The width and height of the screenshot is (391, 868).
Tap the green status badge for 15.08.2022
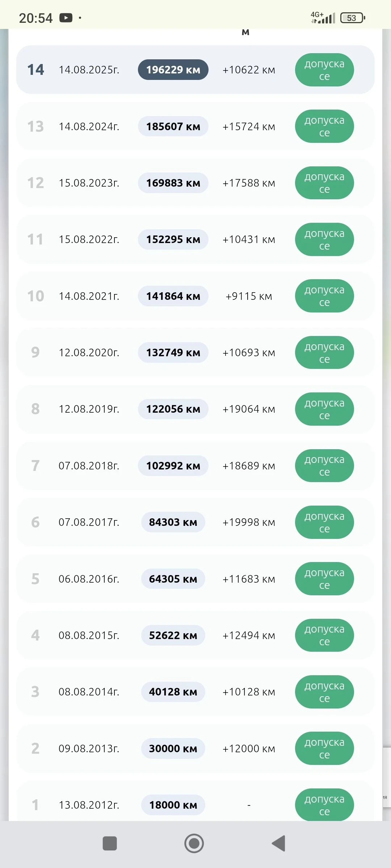(x=324, y=239)
